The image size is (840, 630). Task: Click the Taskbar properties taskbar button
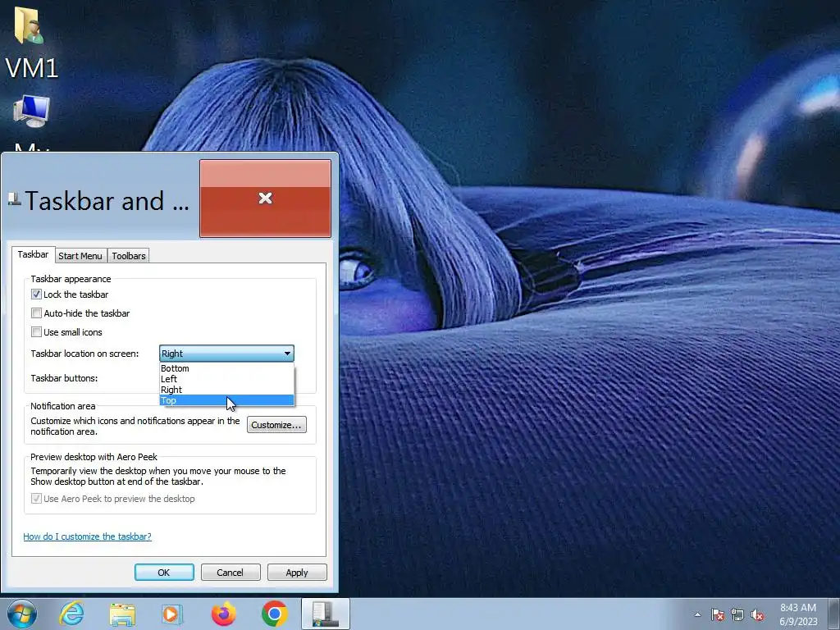click(325, 614)
